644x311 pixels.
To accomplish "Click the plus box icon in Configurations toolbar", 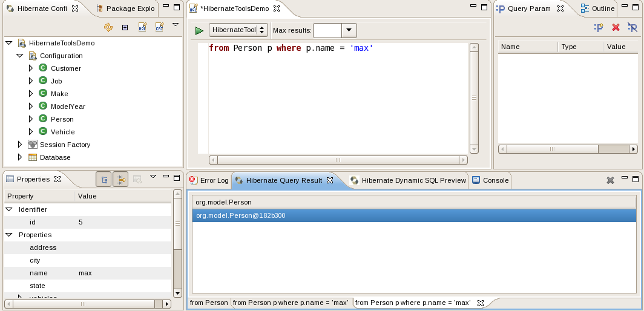I will (x=125, y=27).
